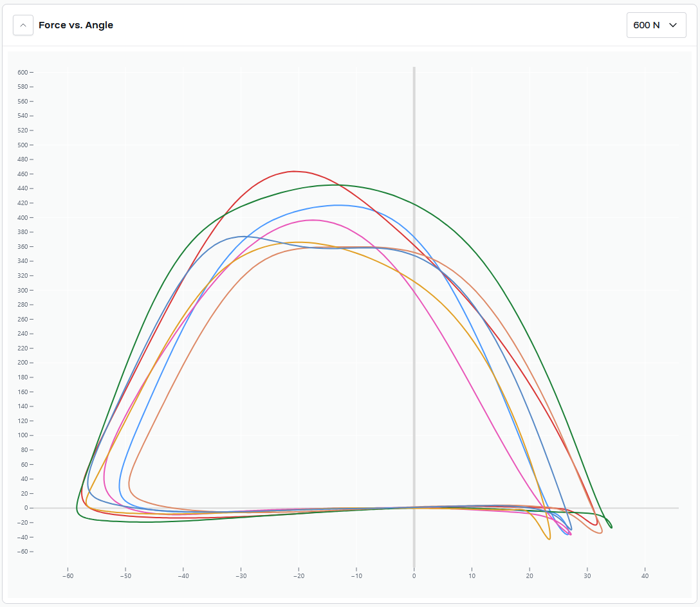Open the 600 N range dropdown
The height and width of the screenshot is (607, 700).
pos(656,25)
